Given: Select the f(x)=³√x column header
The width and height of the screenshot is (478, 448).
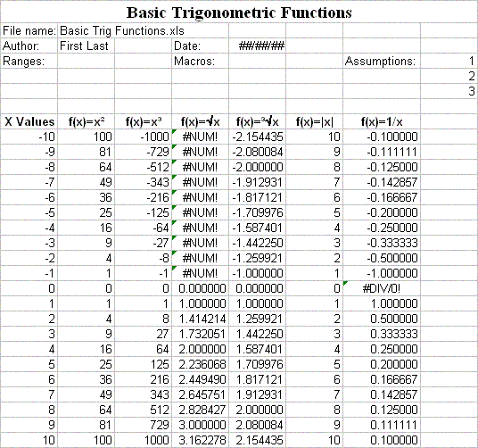Looking at the screenshot, I should pyautogui.click(x=258, y=121).
